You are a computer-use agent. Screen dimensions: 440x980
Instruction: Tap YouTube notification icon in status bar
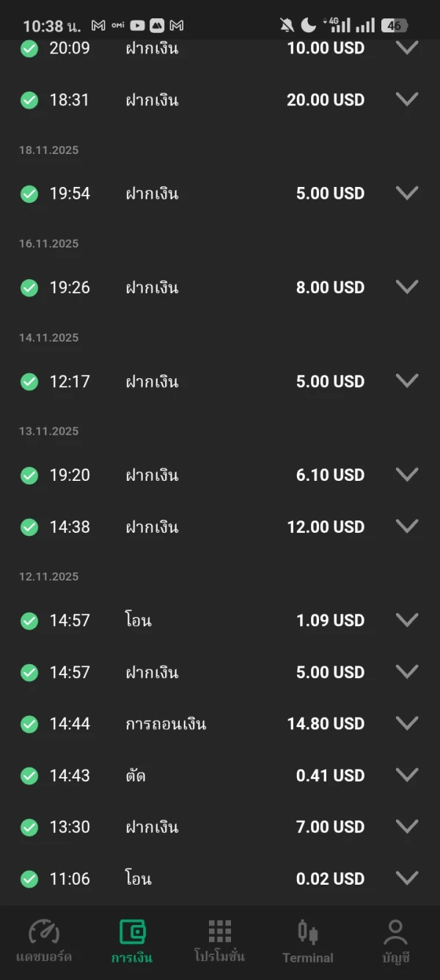[137, 26]
